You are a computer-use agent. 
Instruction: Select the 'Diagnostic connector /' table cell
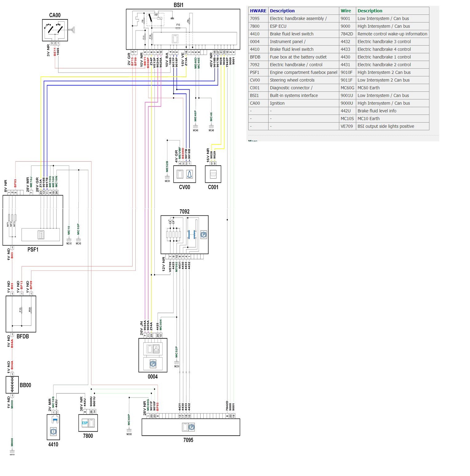point(304,88)
